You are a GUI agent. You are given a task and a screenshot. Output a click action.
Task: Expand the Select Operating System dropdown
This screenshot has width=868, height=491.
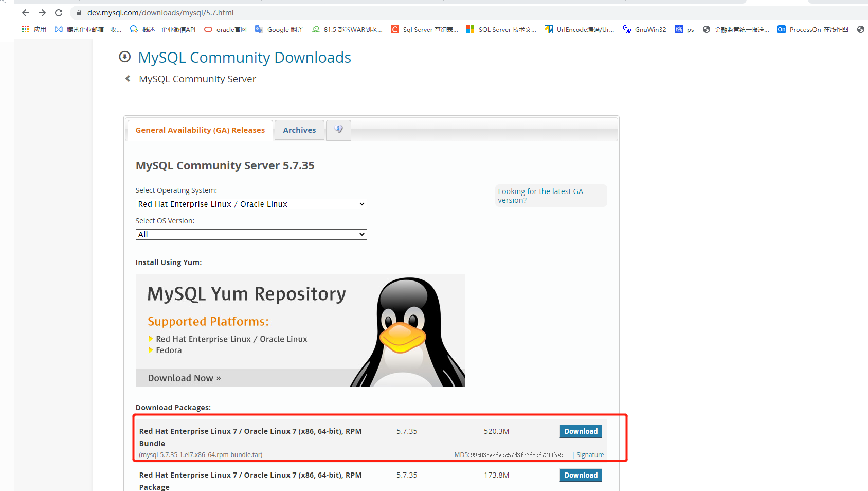coord(251,204)
